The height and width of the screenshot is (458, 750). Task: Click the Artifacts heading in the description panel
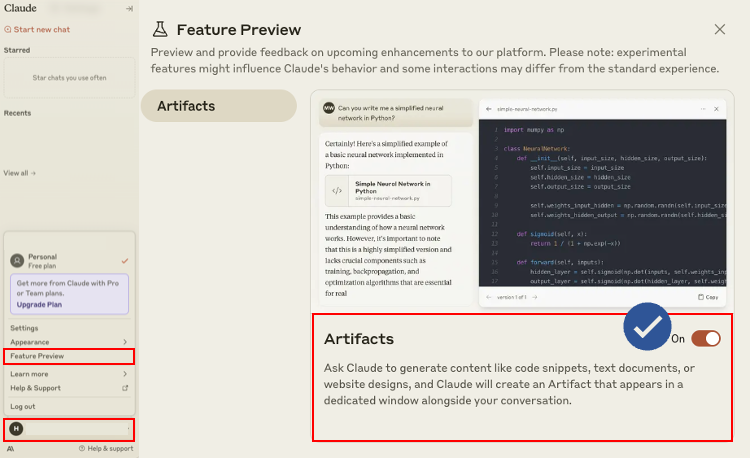coord(359,338)
